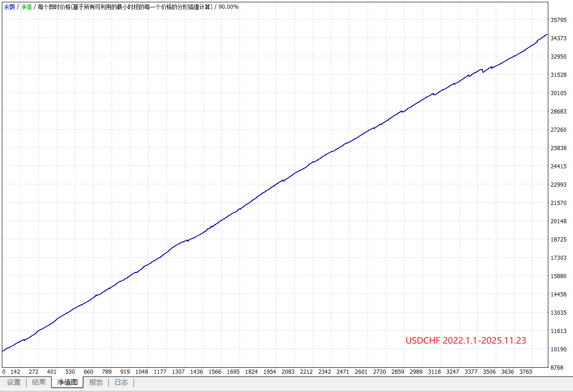Click the 1048 label on the horizontal axis
The height and width of the screenshot is (392, 573).
pyautogui.click(x=142, y=372)
